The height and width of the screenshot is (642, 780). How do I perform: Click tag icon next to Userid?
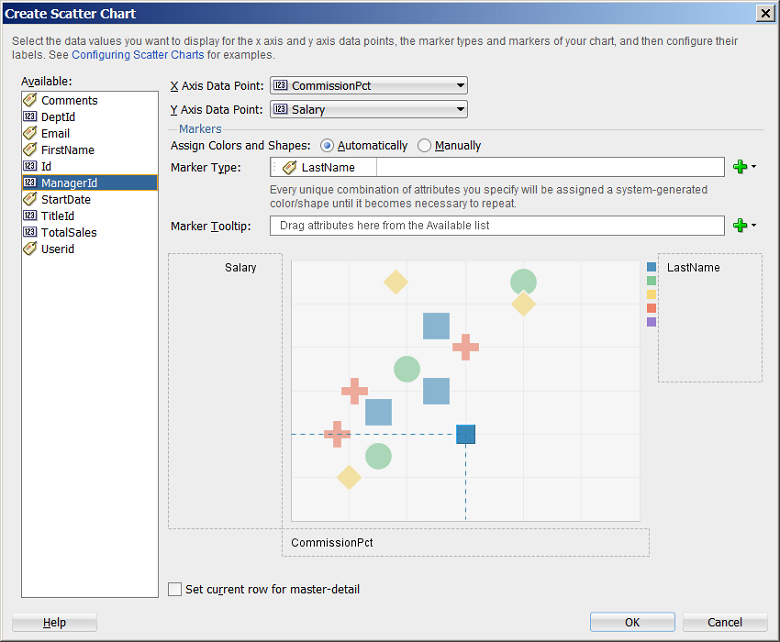click(30, 248)
